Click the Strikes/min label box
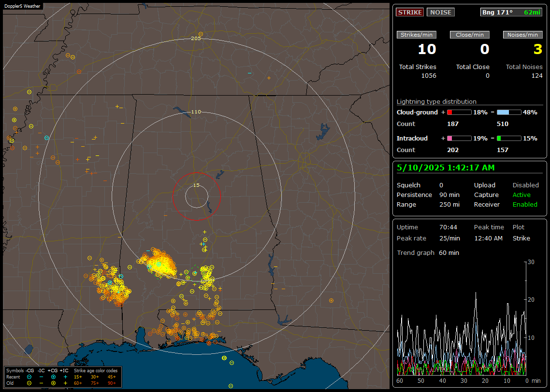This screenshot has width=550, height=392. (x=416, y=35)
